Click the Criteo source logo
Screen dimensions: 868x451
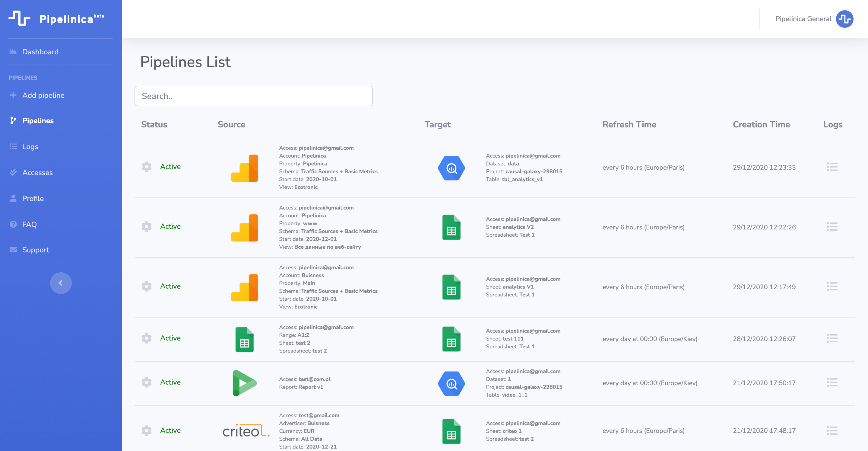tap(246, 431)
